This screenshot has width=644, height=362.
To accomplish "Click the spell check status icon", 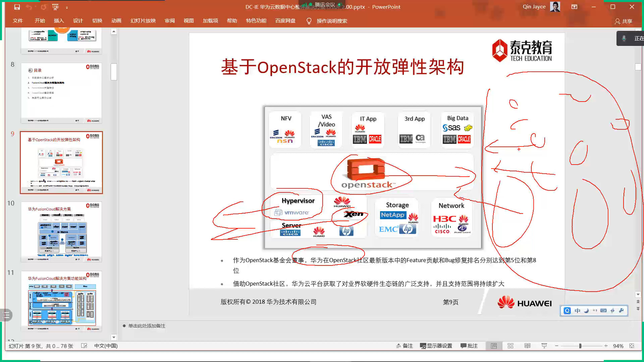I will click(x=84, y=346).
